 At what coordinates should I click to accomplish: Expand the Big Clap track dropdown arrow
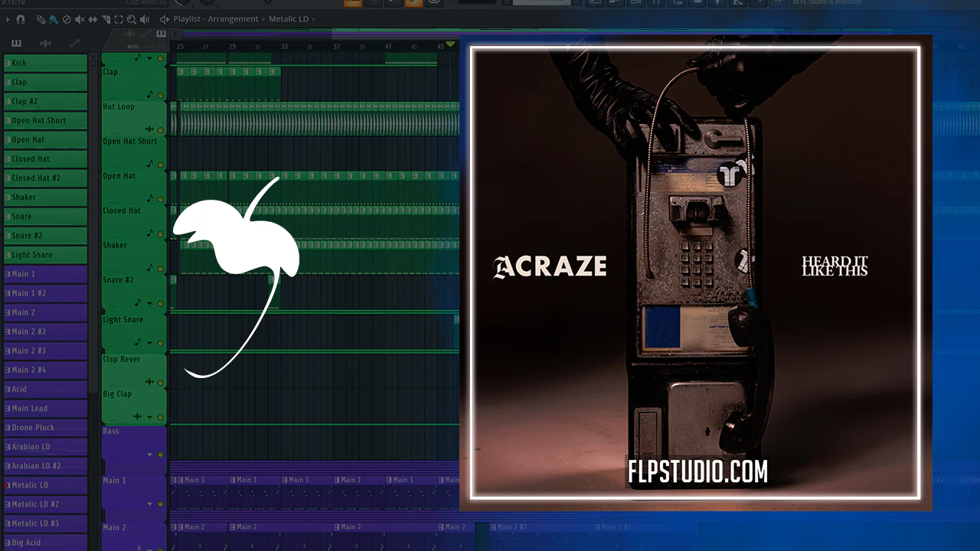pos(150,417)
